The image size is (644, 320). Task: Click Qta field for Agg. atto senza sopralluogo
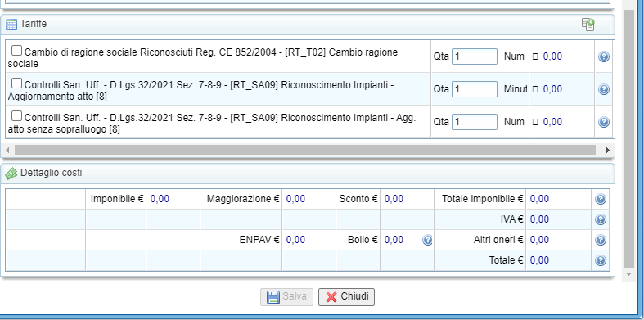[475, 122]
